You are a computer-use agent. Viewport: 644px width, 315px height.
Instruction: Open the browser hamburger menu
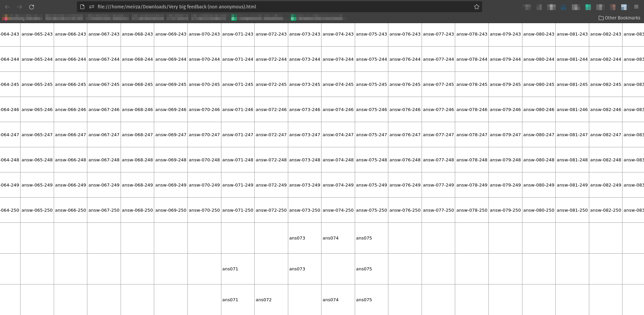click(636, 7)
